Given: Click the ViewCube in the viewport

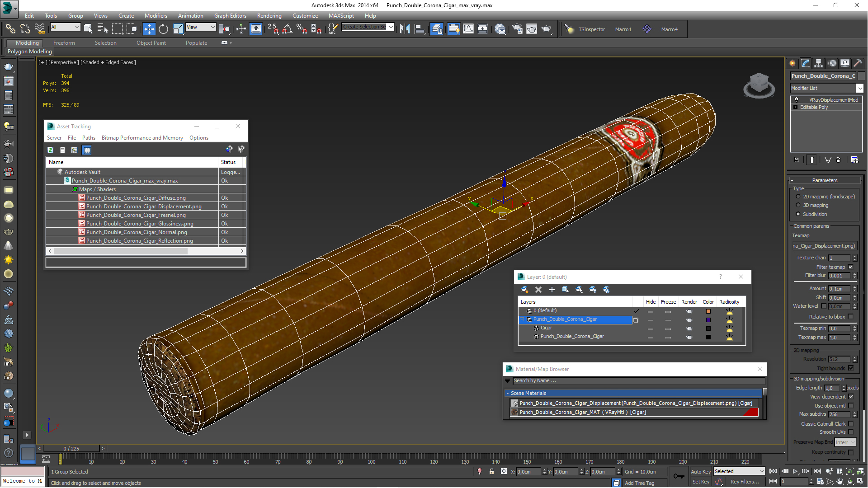Looking at the screenshot, I should [759, 84].
